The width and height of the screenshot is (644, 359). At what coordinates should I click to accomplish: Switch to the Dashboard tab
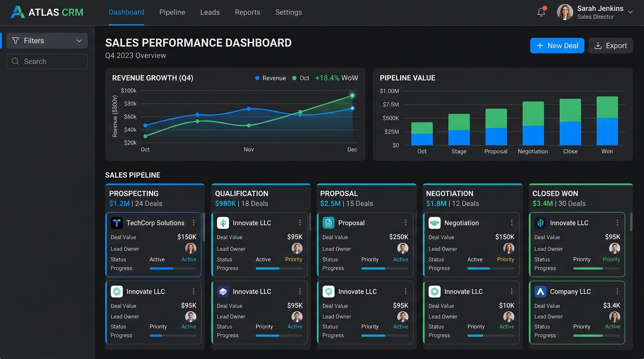click(126, 12)
